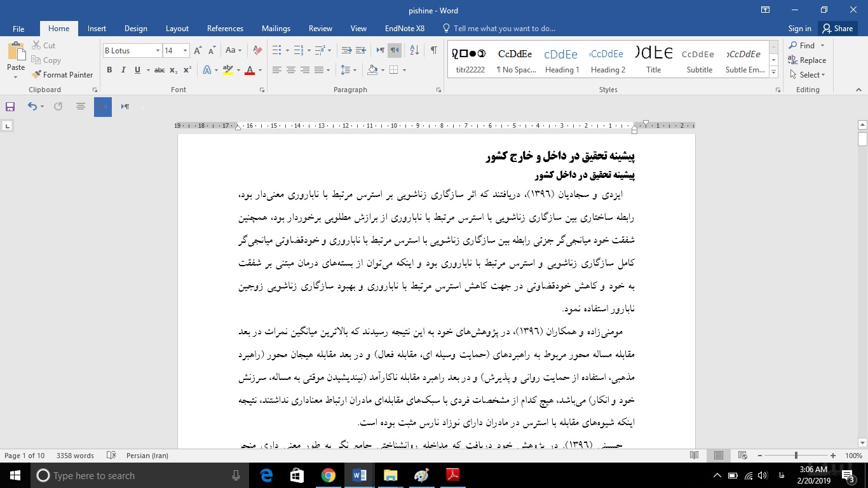Increase zoom using the zoom slider
This screenshot has height=488, width=868.
point(832,455)
